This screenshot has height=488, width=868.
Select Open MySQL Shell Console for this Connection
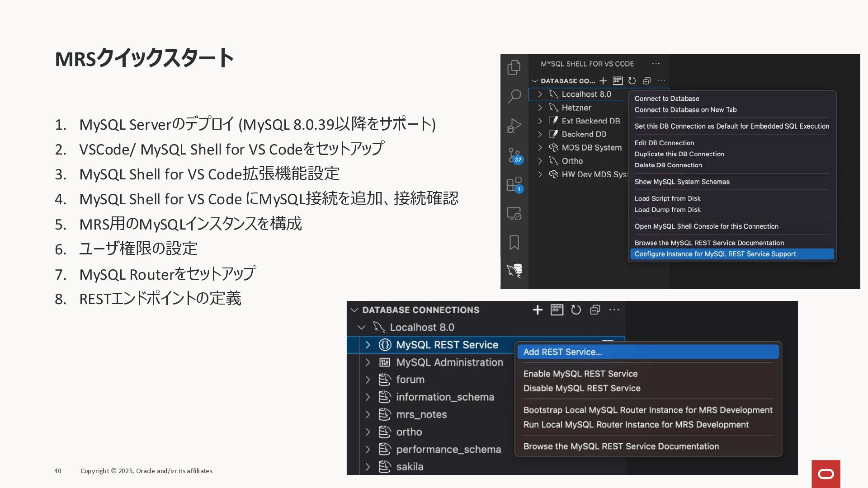706,226
